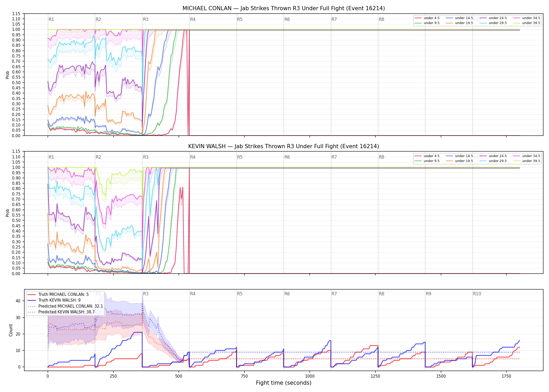
Task: Click the R6 round marker in top chart
Action: 287,19
